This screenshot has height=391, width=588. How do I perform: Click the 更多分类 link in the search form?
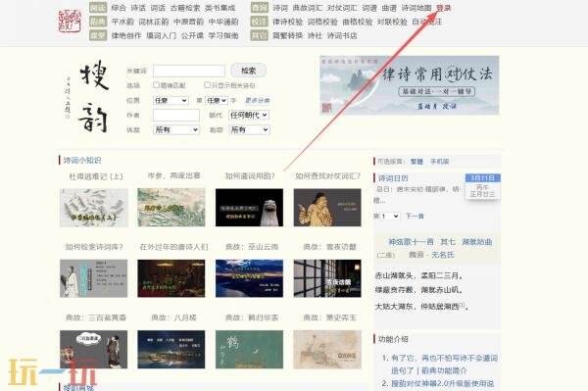[x=257, y=101]
